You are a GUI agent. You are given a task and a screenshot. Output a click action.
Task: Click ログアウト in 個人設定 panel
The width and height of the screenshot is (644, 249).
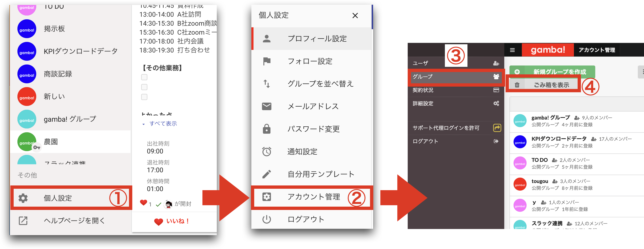pyautogui.click(x=312, y=219)
